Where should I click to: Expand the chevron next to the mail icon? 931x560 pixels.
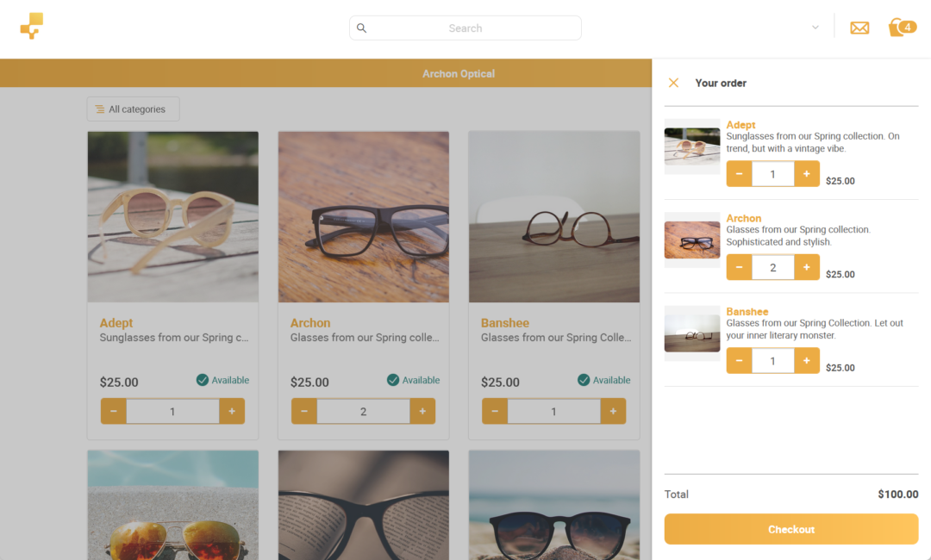pos(815,27)
